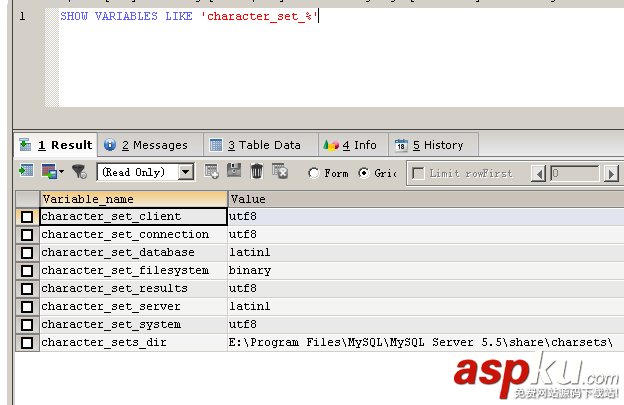The width and height of the screenshot is (624, 405).
Task: Select the character_set_system cell
Action: 134,324
